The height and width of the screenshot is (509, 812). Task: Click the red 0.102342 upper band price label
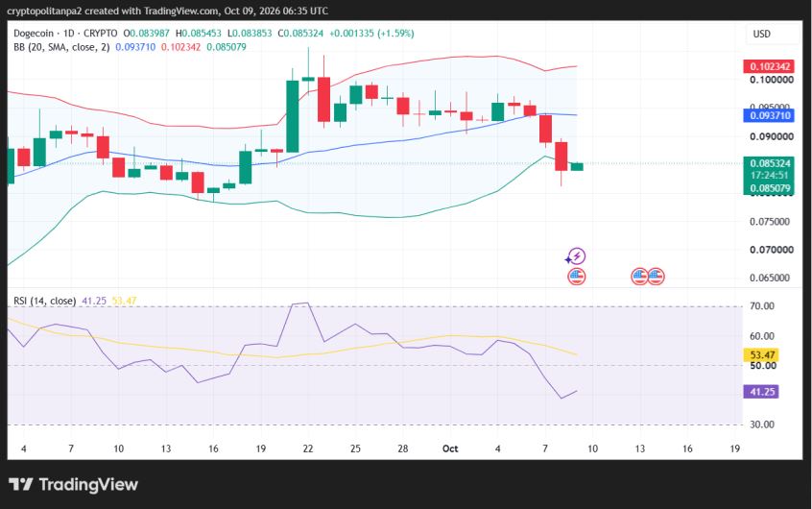click(x=769, y=66)
